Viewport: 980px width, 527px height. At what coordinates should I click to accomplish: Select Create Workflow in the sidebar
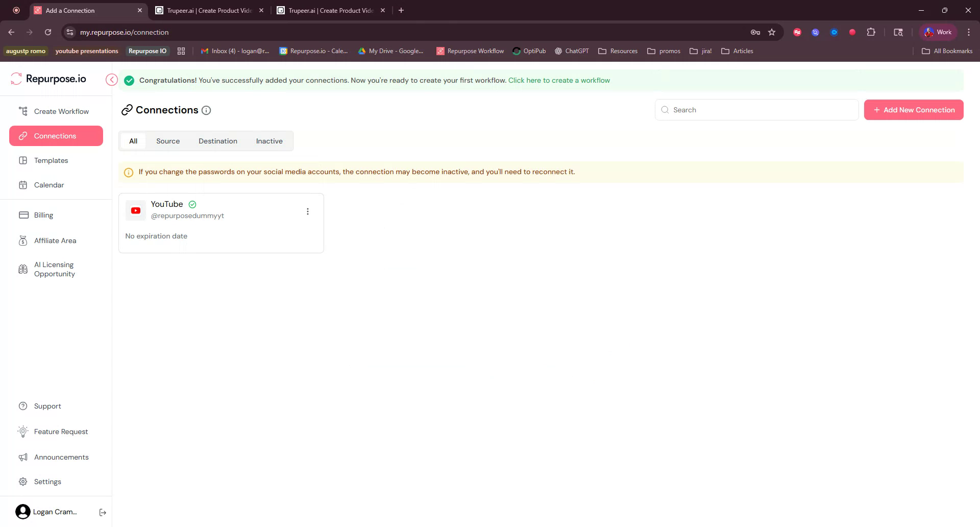[61, 111]
